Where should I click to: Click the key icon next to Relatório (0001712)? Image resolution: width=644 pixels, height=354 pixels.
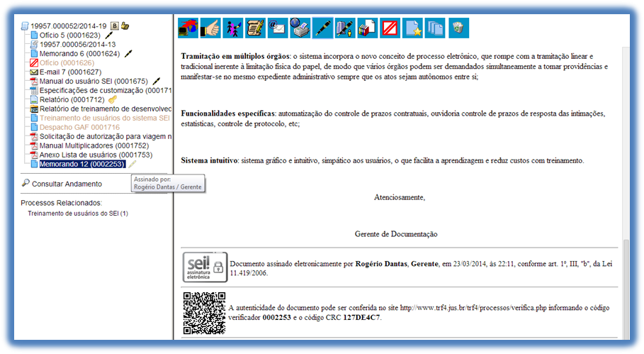pos(113,99)
